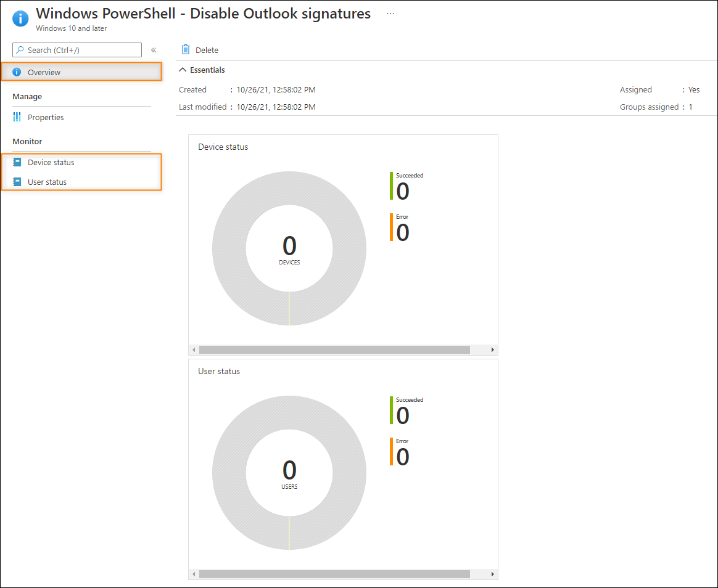Click the 0 DEVICES center label
718x588 pixels.
[289, 250]
